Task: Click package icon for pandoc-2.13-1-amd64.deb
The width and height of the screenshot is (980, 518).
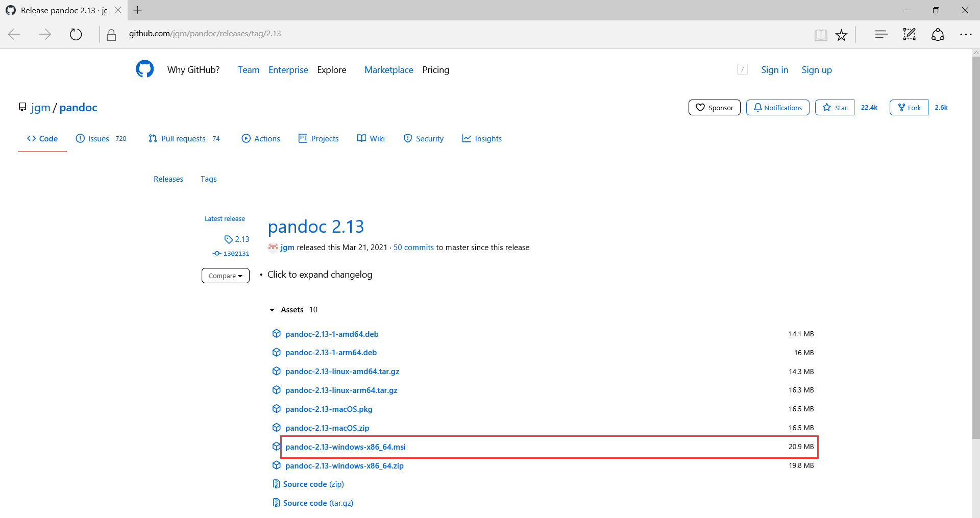Action: (277, 334)
